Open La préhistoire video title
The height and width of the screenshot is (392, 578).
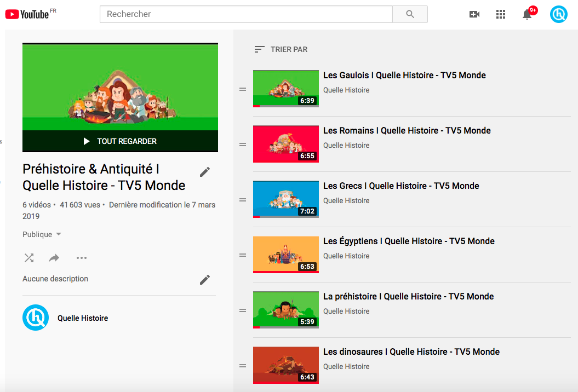coord(408,296)
